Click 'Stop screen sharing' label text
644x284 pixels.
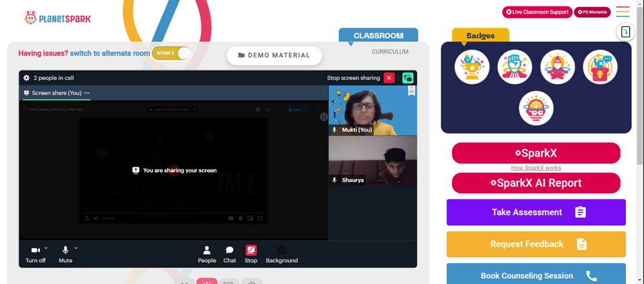(x=354, y=78)
